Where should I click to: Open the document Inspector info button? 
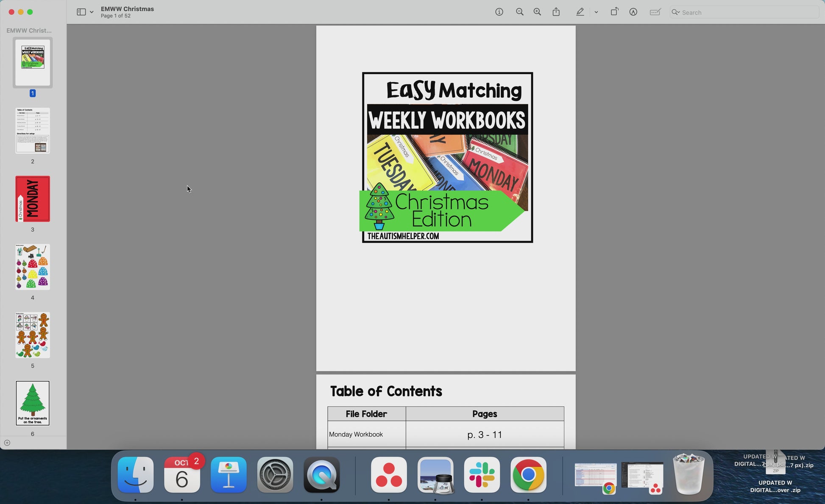pyautogui.click(x=499, y=12)
